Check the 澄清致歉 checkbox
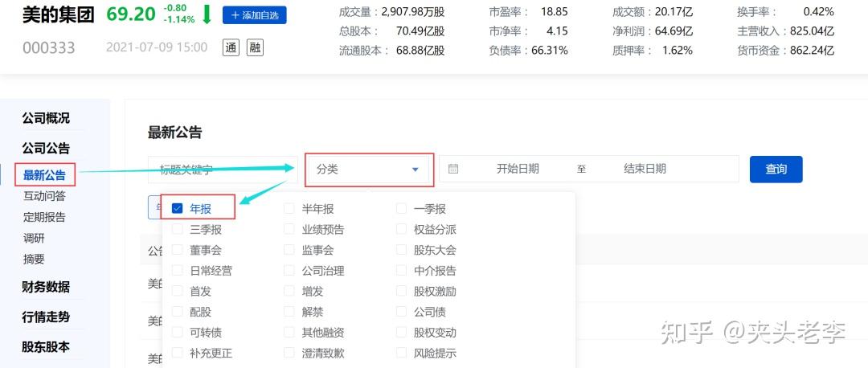 [289, 353]
